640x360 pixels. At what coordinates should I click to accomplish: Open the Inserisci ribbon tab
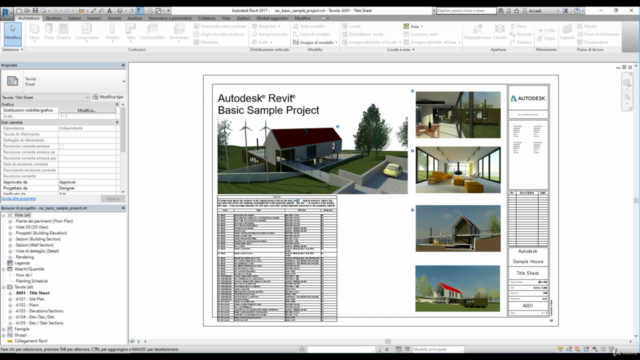coord(94,18)
